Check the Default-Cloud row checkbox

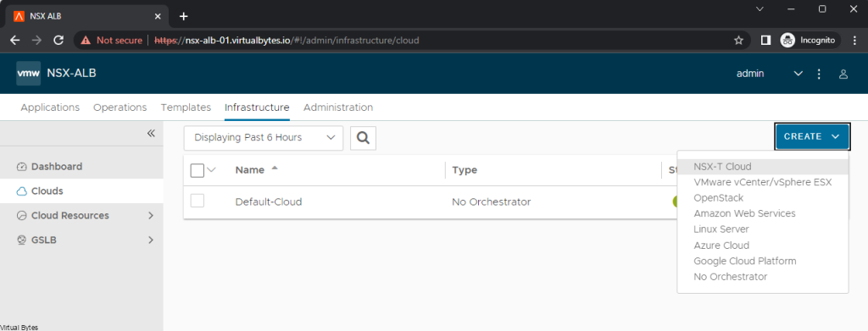point(197,201)
